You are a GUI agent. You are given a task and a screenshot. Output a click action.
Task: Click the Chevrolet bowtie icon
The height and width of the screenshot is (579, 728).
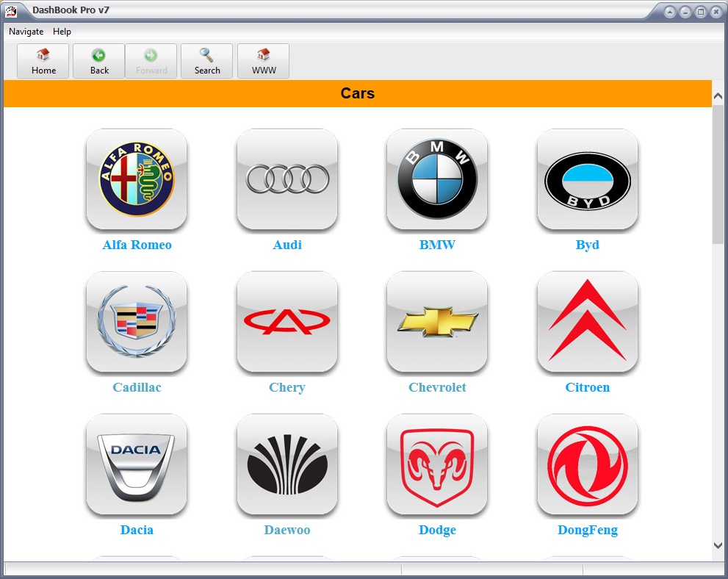(437, 322)
